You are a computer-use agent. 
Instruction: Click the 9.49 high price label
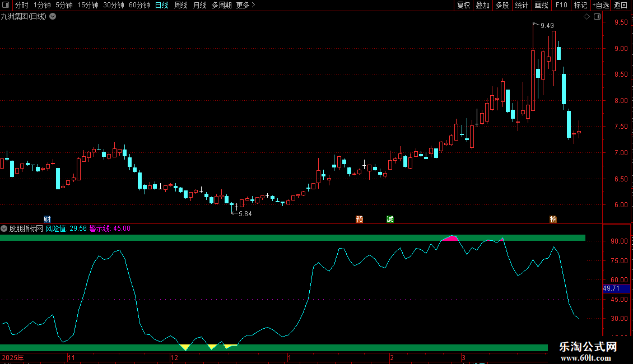(547, 25)
